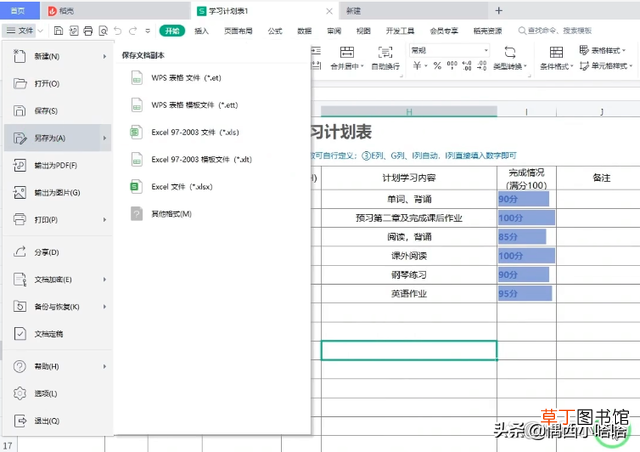Open 选项(L) settings gear icon

(x=19, y=393)
